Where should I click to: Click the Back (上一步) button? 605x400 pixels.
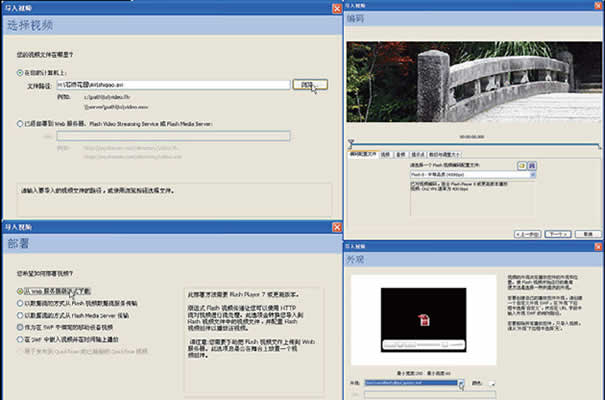[x=527, y=234]
